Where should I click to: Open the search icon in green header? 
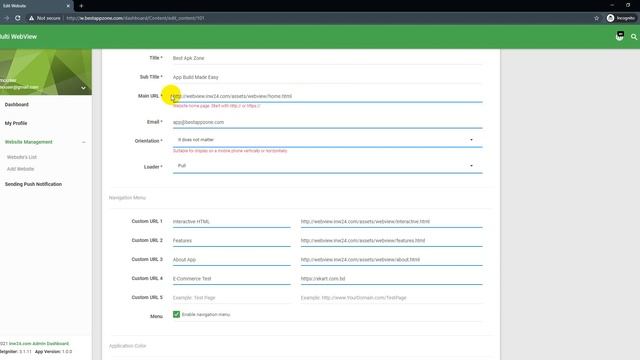633,37
